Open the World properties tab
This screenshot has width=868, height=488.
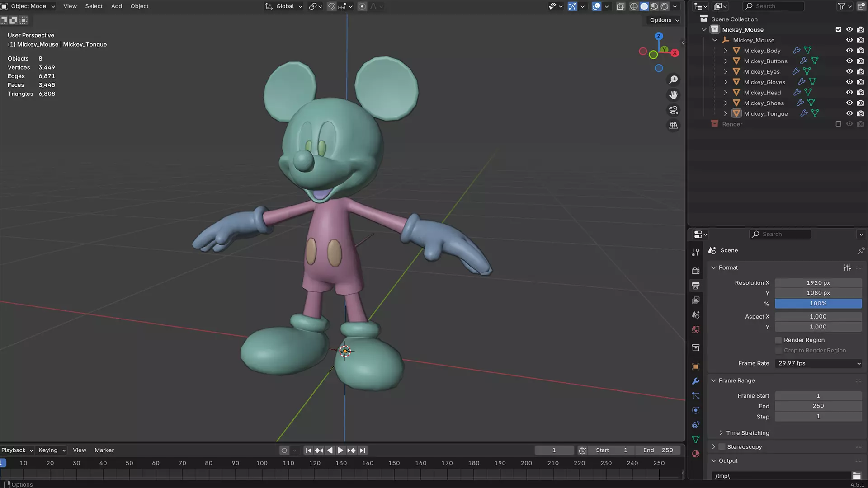click(696, 329)
